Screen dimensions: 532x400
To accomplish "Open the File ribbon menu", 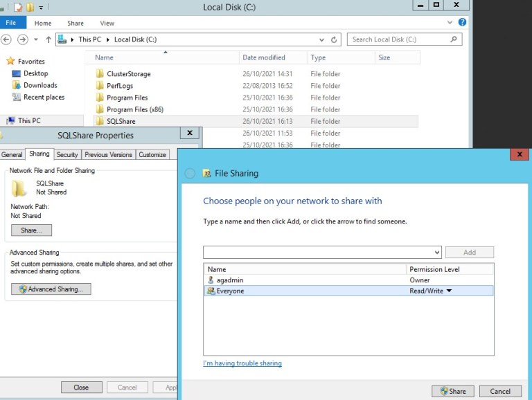I will [12, 23].
